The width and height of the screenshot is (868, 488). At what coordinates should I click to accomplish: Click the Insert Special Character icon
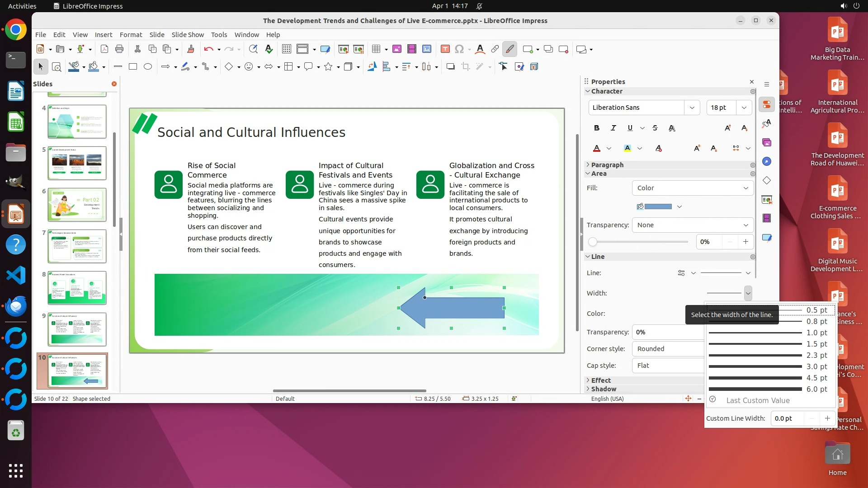tap(459, 49)
